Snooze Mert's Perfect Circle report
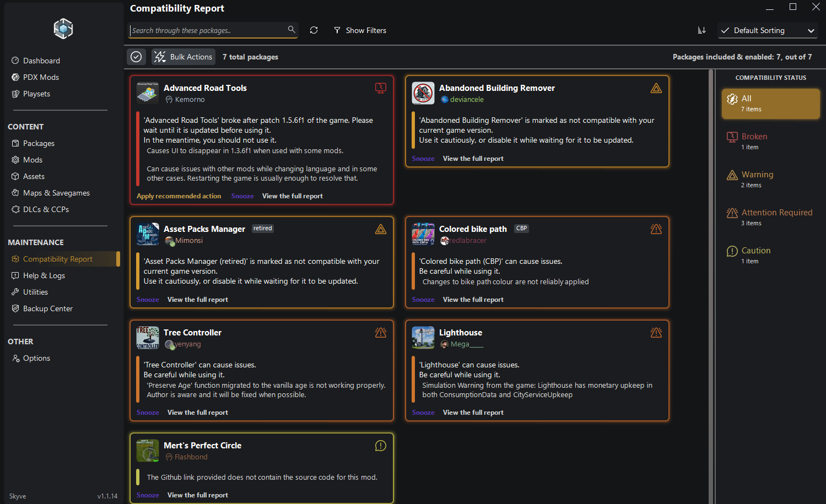826x504 pixels. tap(148, 495)
